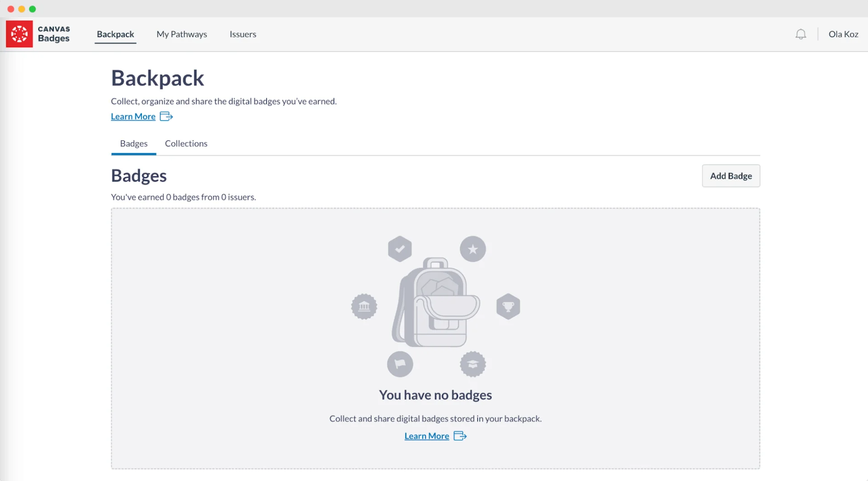Open the Ola Koz user menu

click(843, 34)
